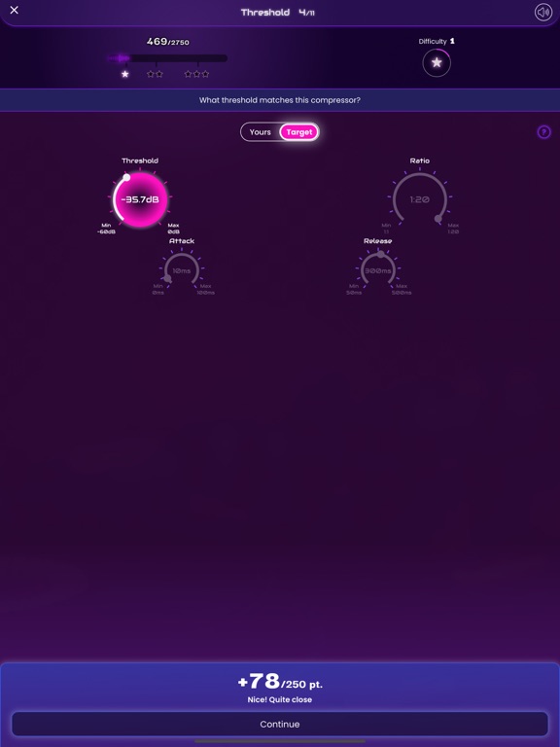Screen dimensions: 560x747
Task: Click the two-star milestone
Action: coord(155,74)
